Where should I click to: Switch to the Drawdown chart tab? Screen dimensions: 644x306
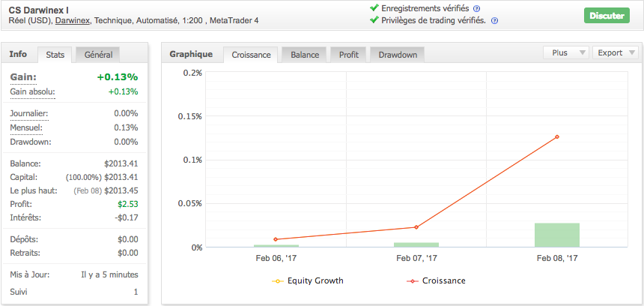click(x=398, y=55)
